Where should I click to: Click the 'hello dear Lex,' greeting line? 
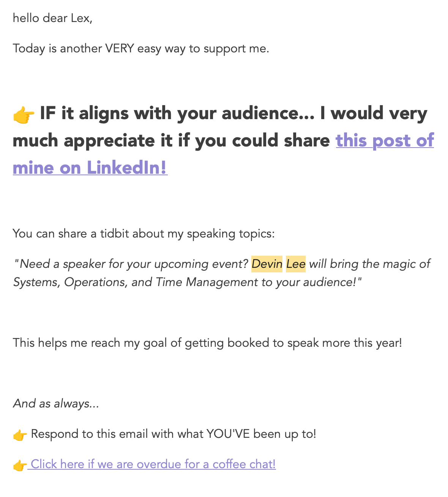52,18
